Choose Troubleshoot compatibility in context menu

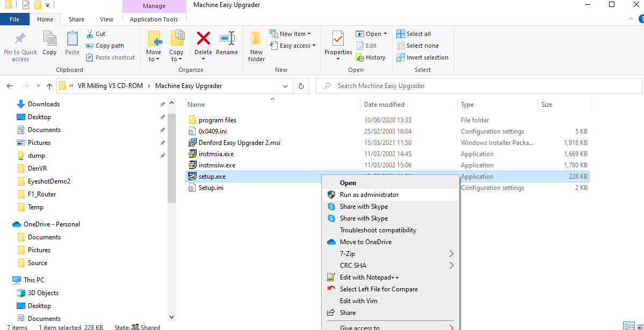(390, 230)
